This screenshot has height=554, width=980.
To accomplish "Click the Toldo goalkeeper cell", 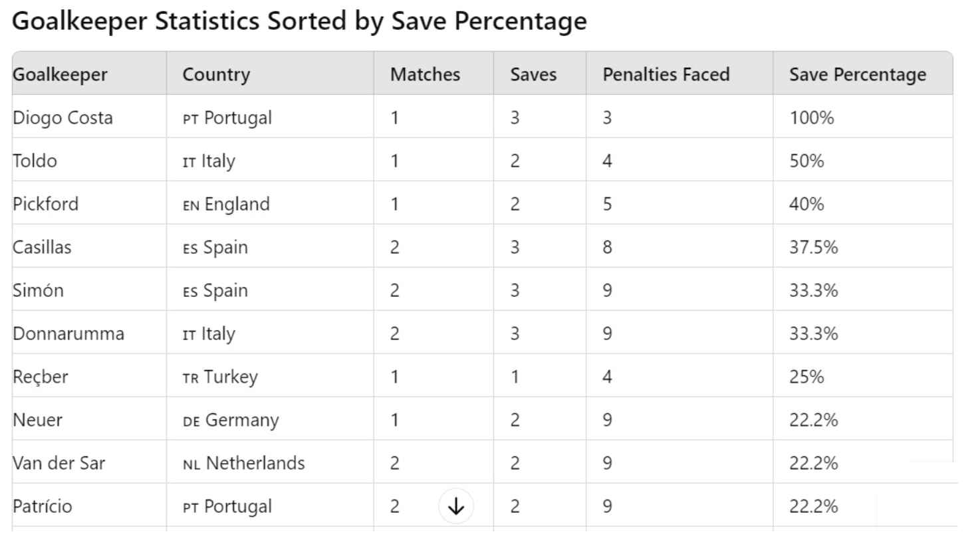I will [x=35, y=161].
